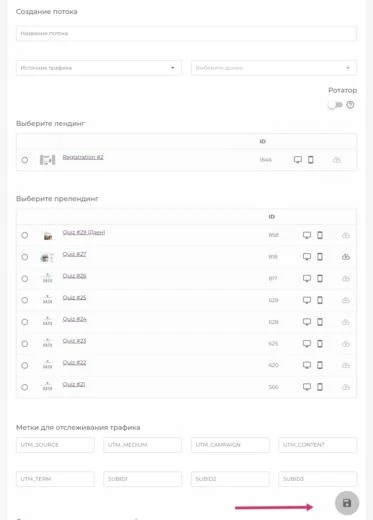Click the floating save disk button
This screenshot has width=373, height=520.
(x=347, y=503)
